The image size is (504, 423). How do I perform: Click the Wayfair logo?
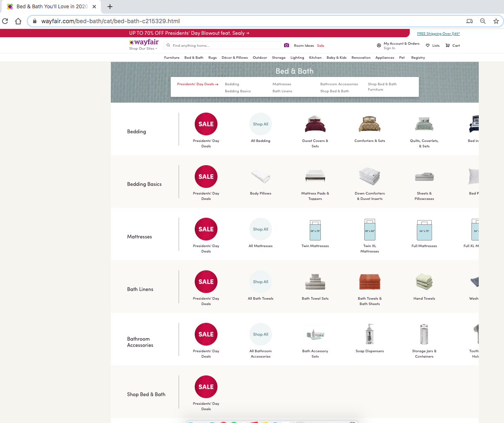144,42
